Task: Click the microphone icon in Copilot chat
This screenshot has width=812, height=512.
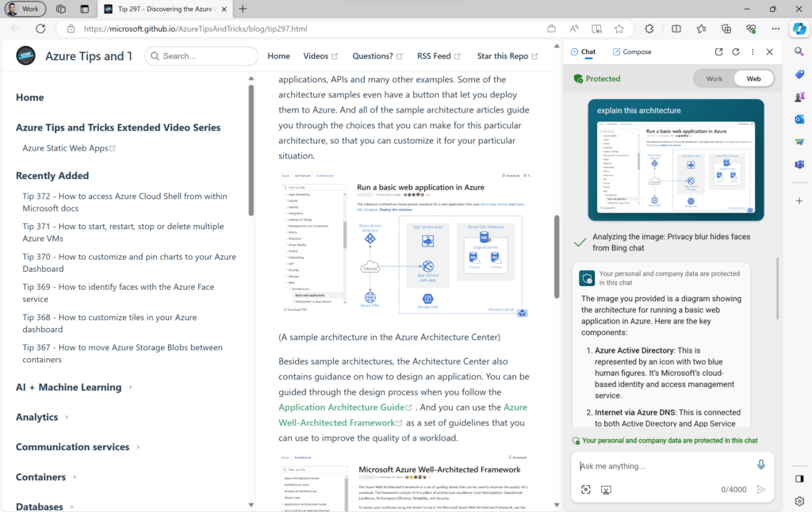Action: (761, 465)
